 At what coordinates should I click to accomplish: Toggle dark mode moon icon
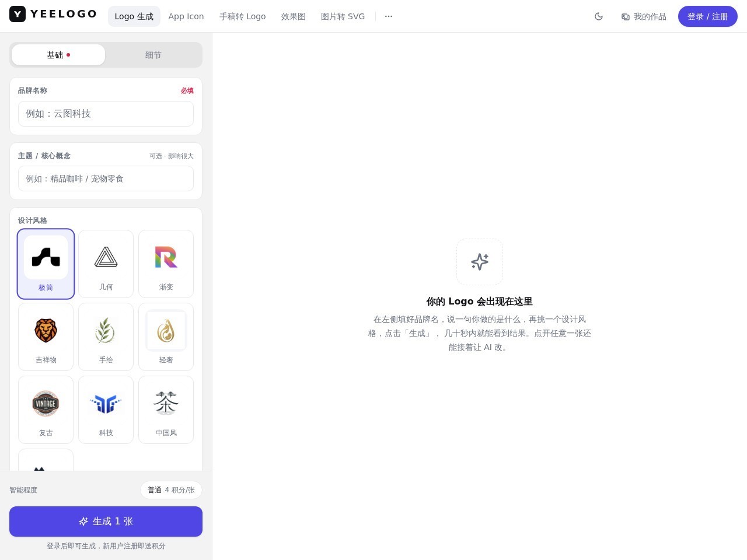pyautogui.click(x=599, y=16)
